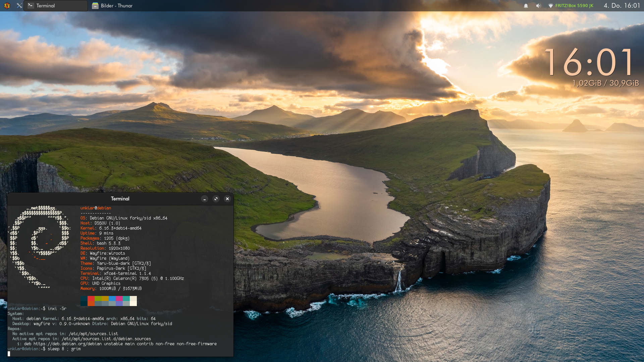The image size is (644, 362).
Task: Click the red swatch in neofetch palette
Action: 91,298
